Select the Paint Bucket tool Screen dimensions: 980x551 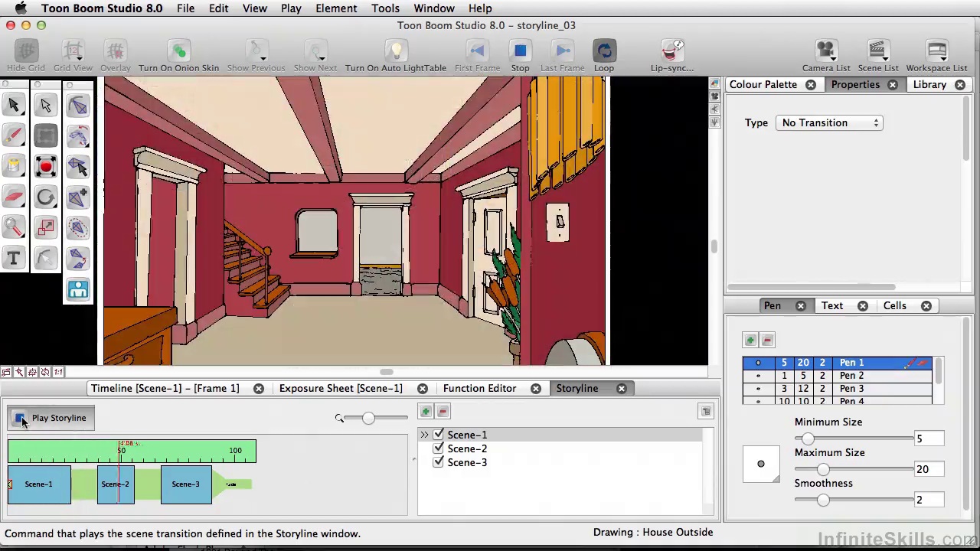(14, 166)
